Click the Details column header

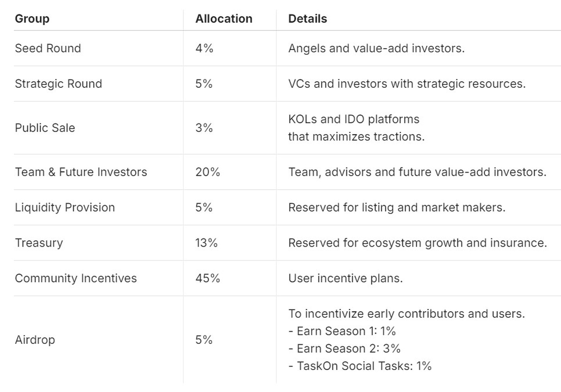point(308,19)
